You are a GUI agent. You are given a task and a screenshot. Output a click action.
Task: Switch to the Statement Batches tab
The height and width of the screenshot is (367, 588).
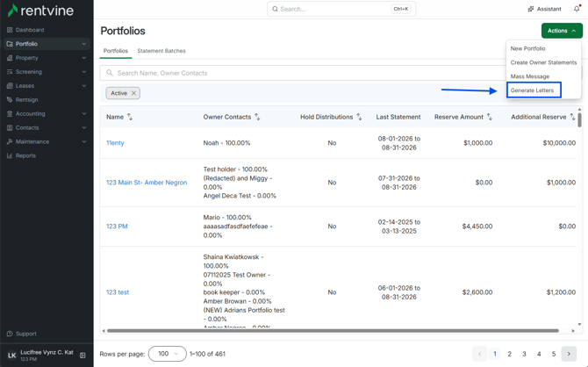[x=161, y=51]
